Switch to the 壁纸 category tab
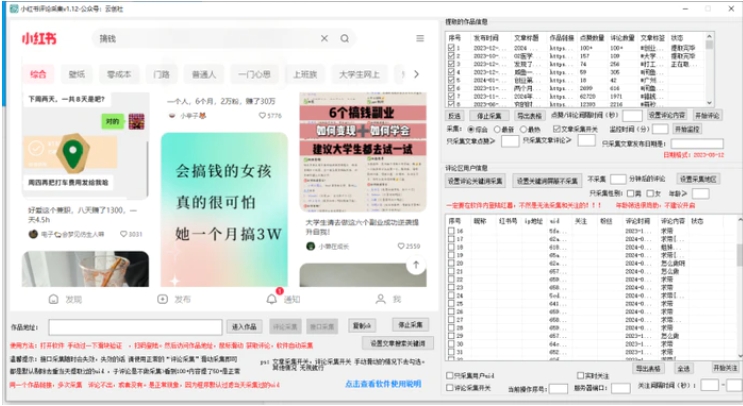Viewport: 743px width, 406px height. click(77, 74)
